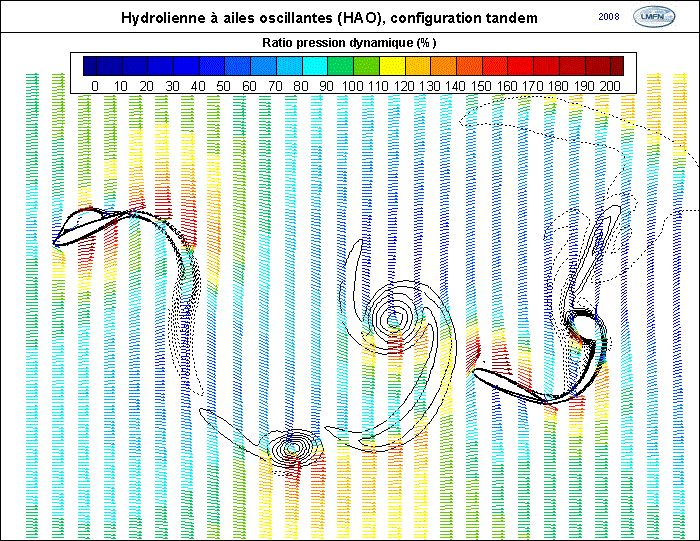
Task: Click the LMFN logo
Action: pyautogui.click(x=654, y=17)
